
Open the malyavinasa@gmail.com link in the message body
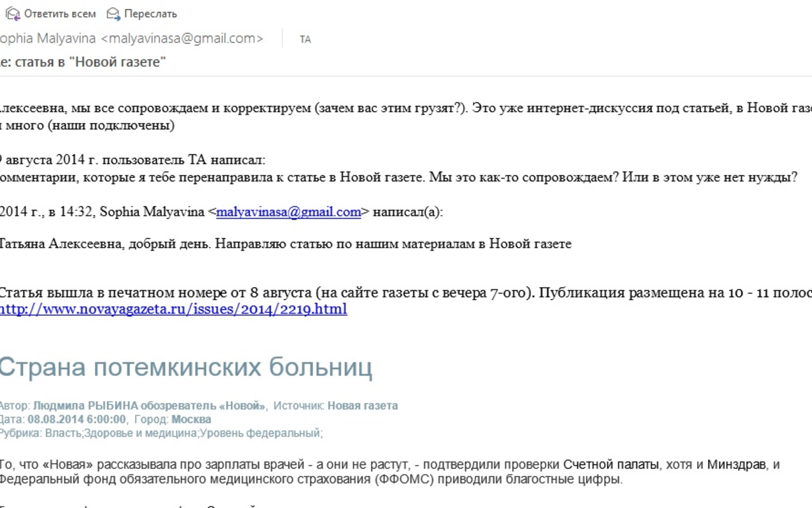coord(288,212)
